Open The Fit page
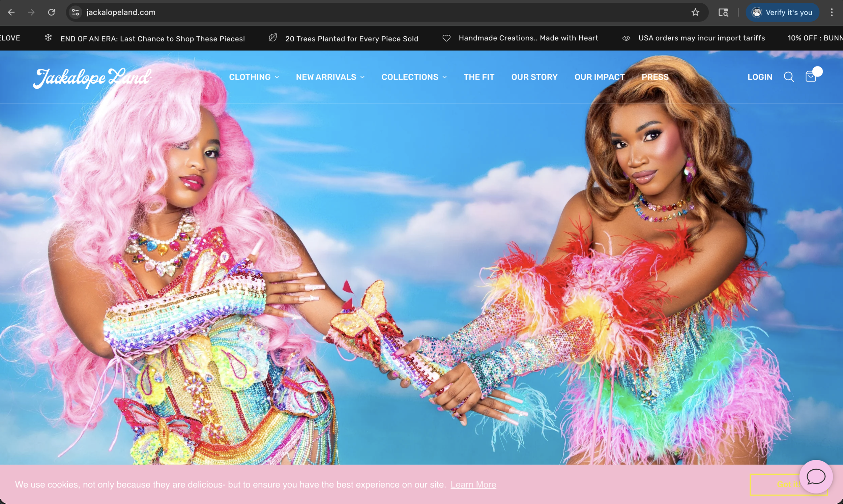This screenshot has width=843, height=504. pyautogui.click(x=478, y=77)
